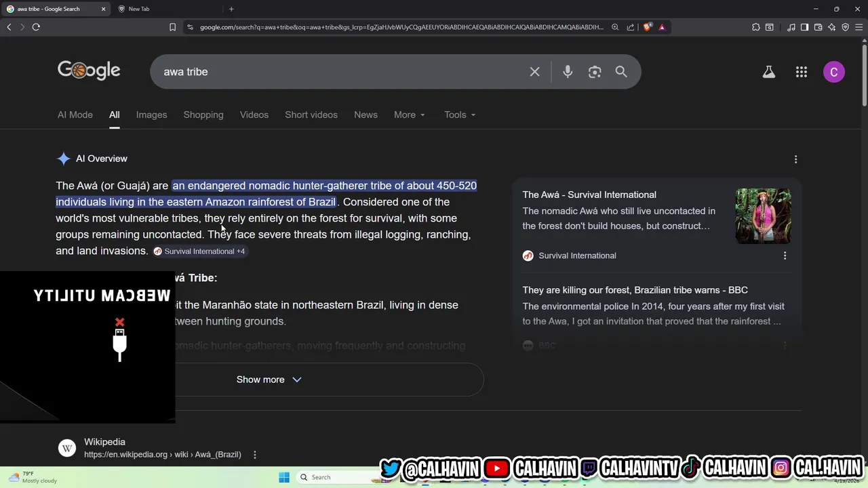Viewport: 868px width, 488px height.
Task: Click the Awá woman thumbnail image
Action: point(763,216)
